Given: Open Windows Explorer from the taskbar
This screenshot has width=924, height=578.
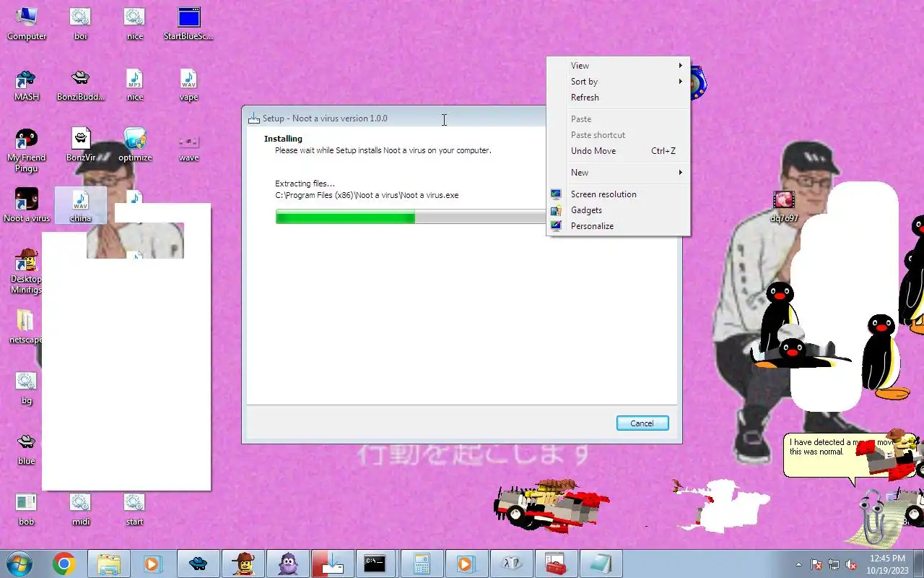Looking at the screenshot, I should pyautogui.click(x=109, y=564).
